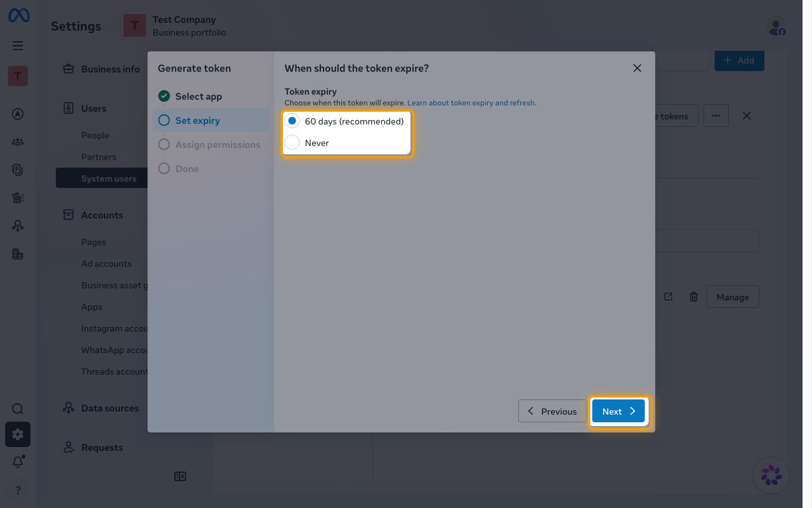Close the system user detail panel
This screenshot has height=508, width=812.
coord(747,116)
